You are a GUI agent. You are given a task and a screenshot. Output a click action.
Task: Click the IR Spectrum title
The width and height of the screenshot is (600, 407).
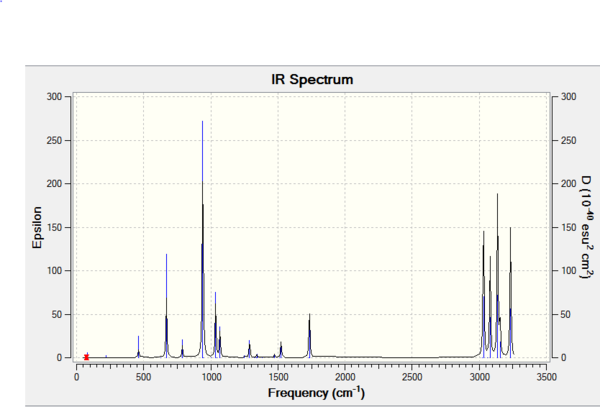coord(312,80)
